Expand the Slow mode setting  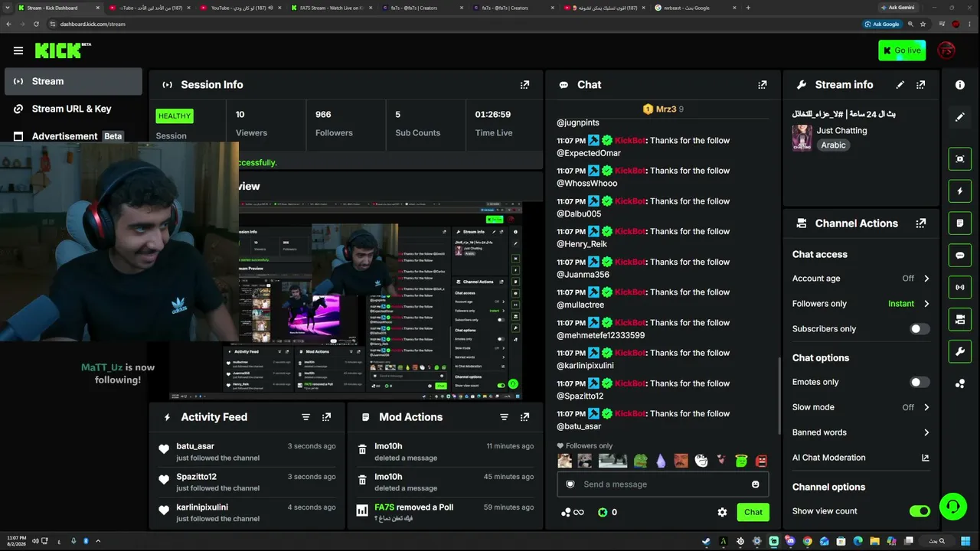pos(926,407)
